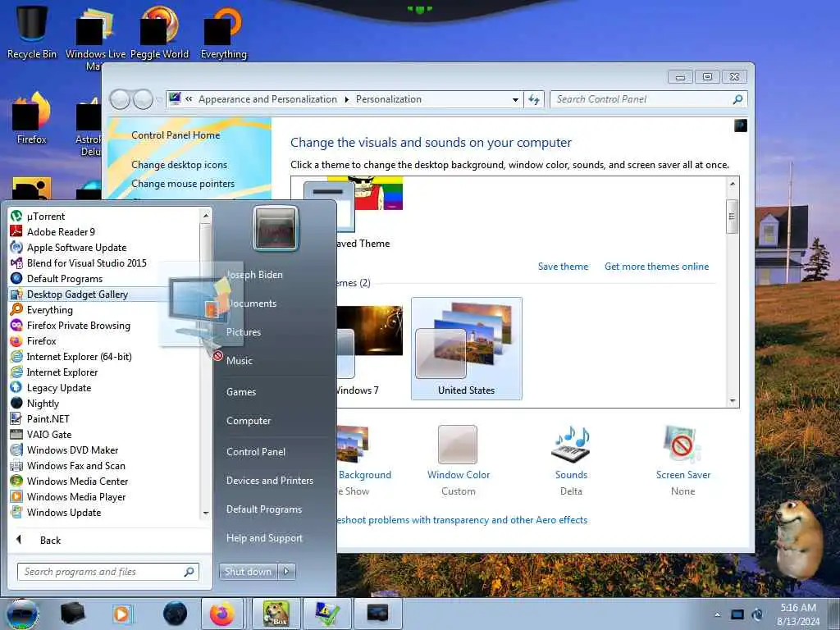Open Help and Support from Start menu
Screen dimensions: 840x630
(x=264, y=538)
